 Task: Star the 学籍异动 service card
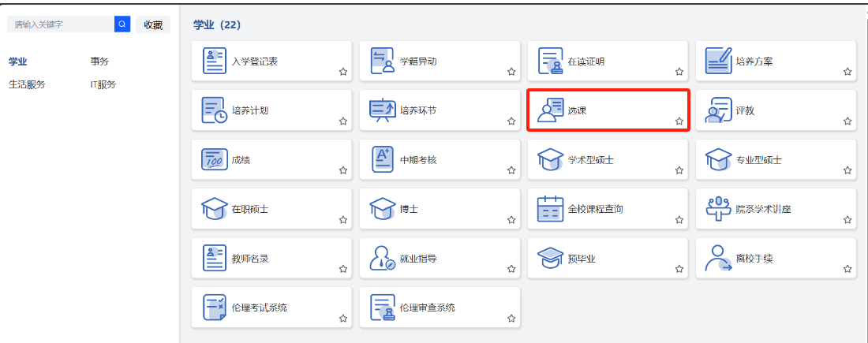click(511, 72)
